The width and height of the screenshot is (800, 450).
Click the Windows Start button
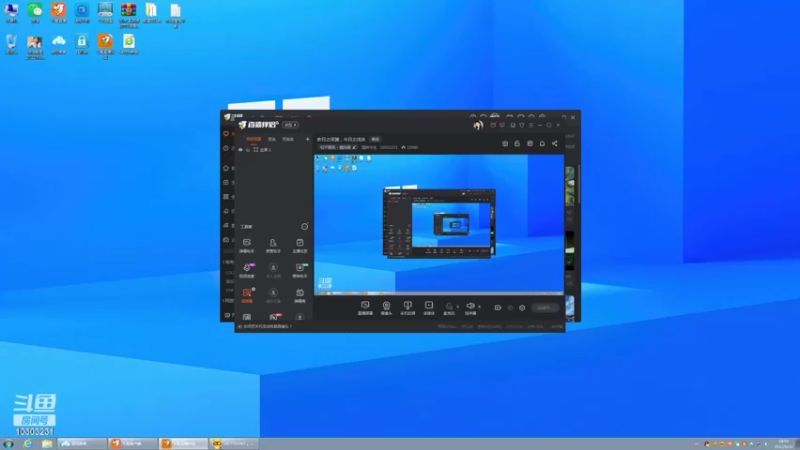9,444
